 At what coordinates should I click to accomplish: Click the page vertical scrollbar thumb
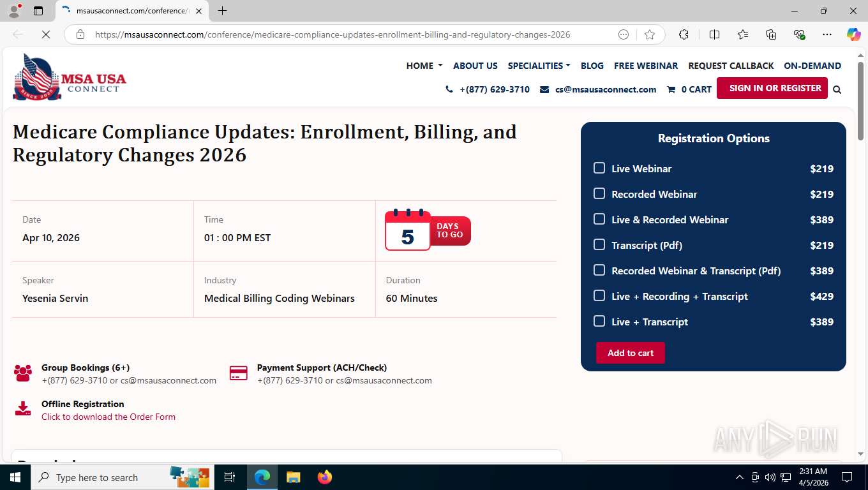click(860, 101)
